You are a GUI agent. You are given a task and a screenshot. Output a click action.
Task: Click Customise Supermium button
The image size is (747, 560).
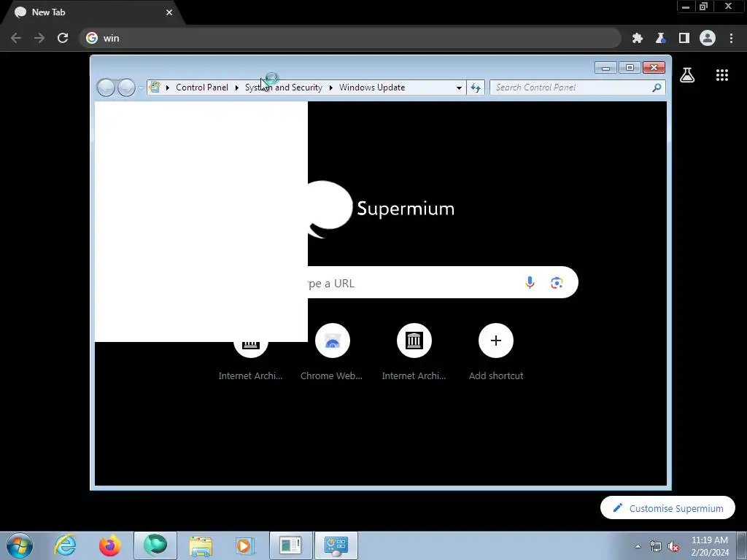point(667,508)
